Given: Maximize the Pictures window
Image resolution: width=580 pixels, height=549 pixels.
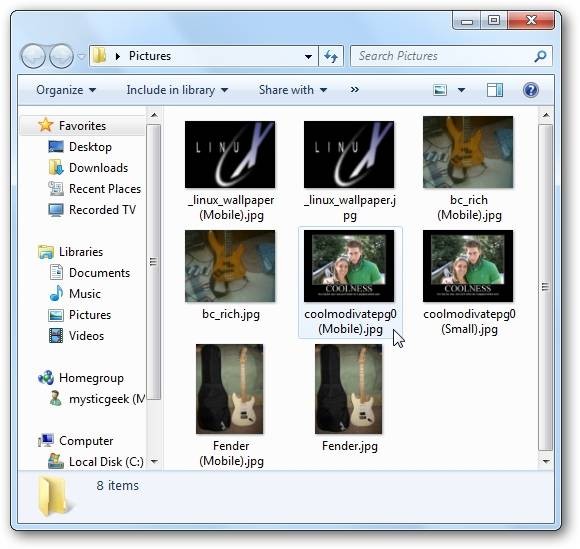Looking at the screenshot, I should click(x=494, y=20).
